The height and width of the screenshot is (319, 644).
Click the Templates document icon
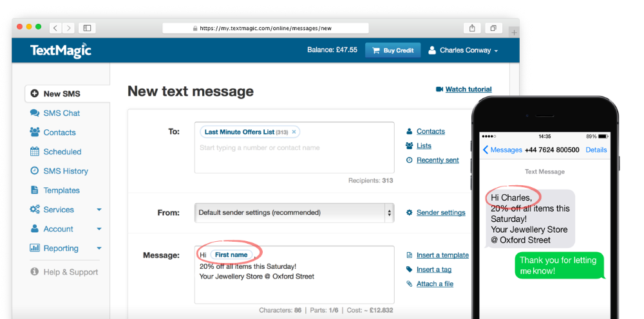(35, 190)
